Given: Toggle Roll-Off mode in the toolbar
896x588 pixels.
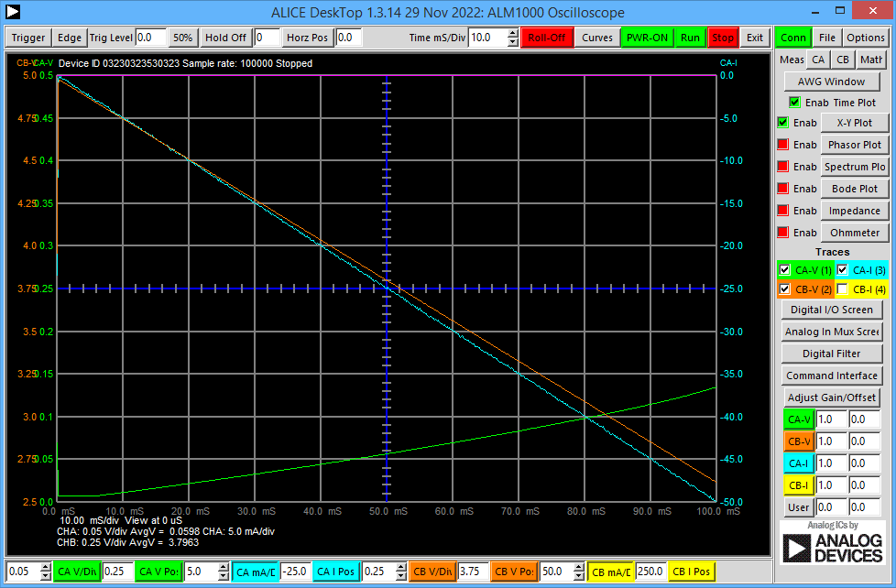Looking at the screenshot, I should click(547, 38).
